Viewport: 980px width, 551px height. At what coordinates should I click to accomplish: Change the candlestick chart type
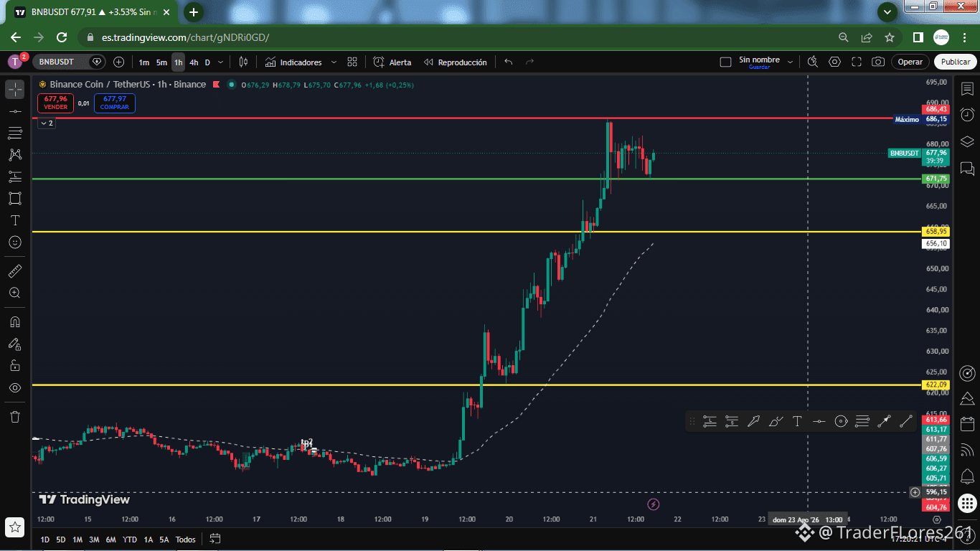click(x=243, y=62)
